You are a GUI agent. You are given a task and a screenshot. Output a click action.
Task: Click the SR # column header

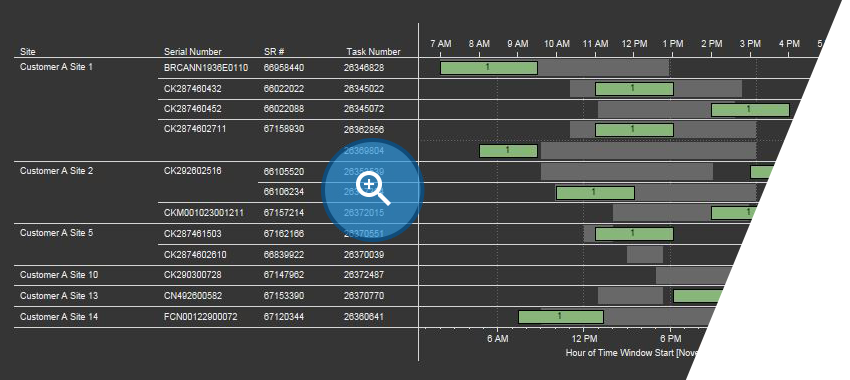[274, 52]
